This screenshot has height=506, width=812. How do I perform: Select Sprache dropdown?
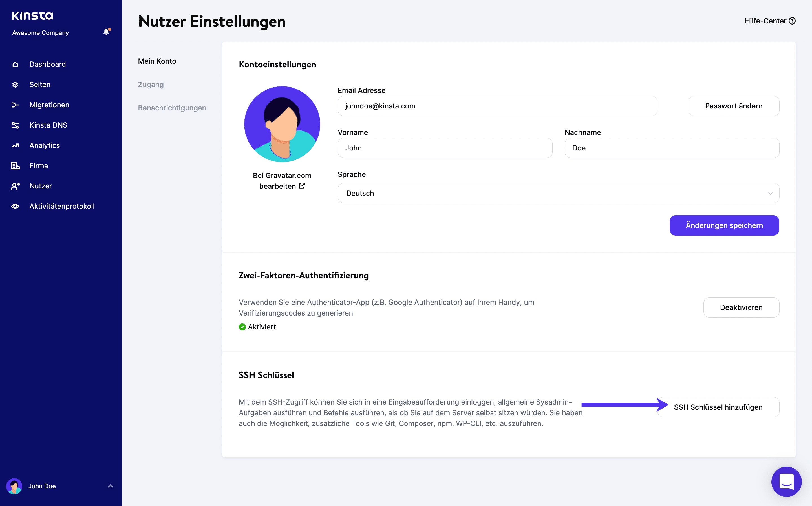pyautogui.click(x=558, y=193)
